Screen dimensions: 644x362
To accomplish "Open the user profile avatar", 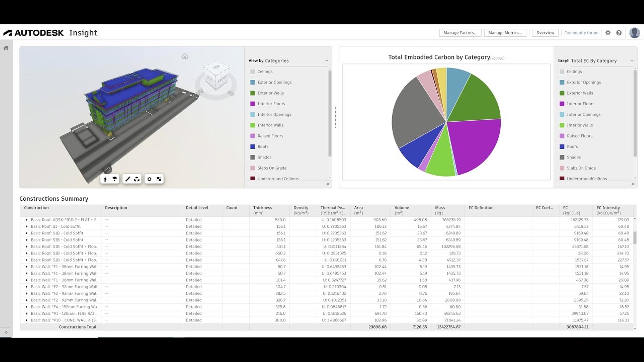I will 635,33.
